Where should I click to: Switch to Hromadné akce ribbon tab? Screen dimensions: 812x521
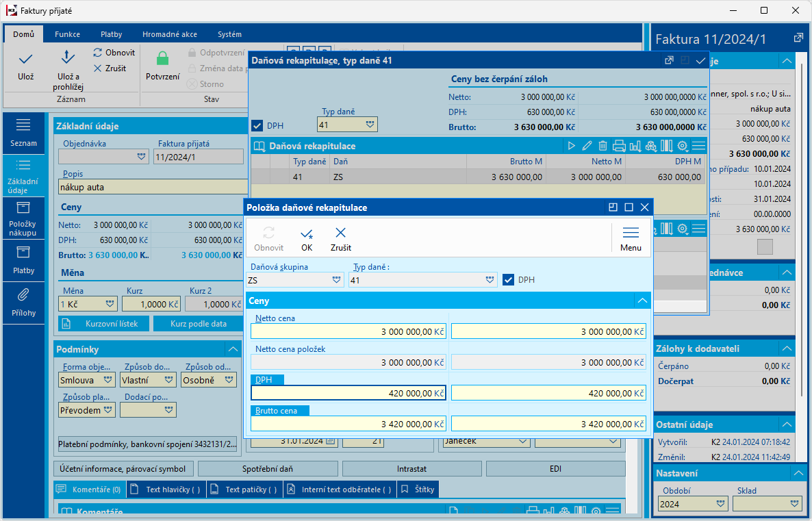tap(170, 34)
